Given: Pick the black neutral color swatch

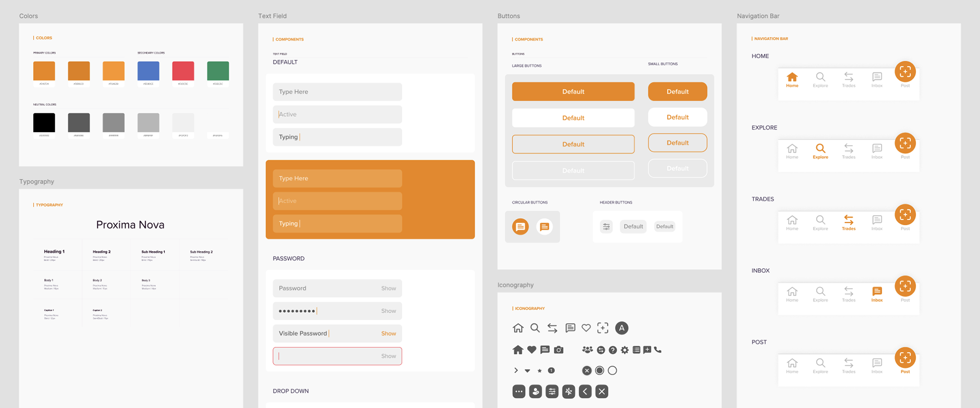Looking at the screenshot, I should 44,123.
